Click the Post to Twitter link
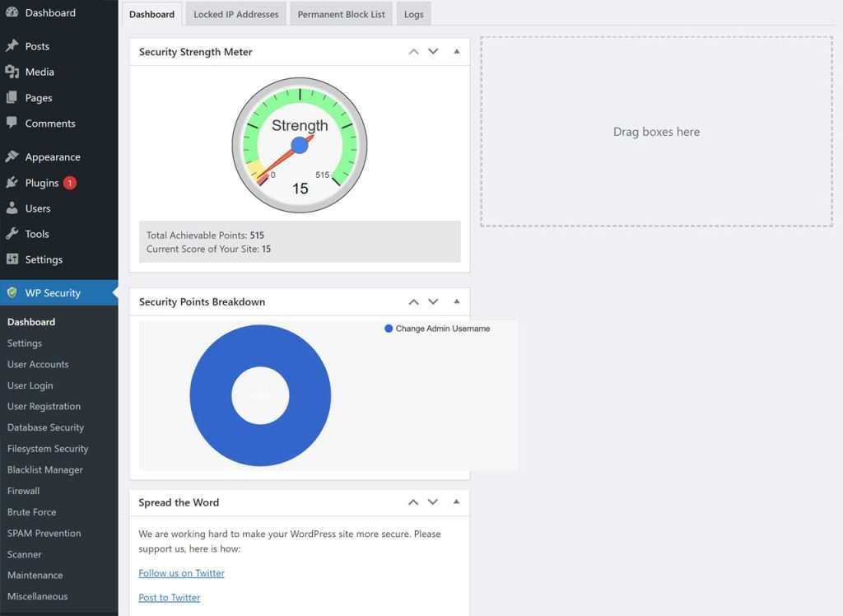The height and width of the screenshot is (616, 843). 169,597
